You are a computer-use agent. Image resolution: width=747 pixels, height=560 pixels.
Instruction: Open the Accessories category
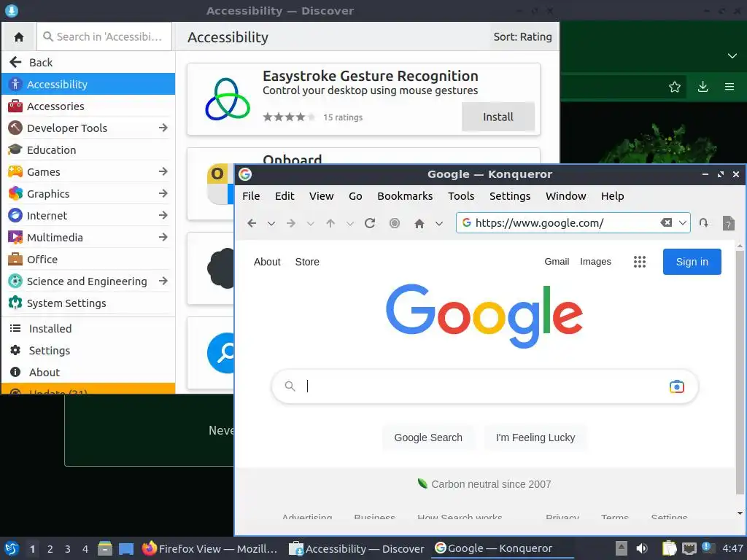[88, 106]
